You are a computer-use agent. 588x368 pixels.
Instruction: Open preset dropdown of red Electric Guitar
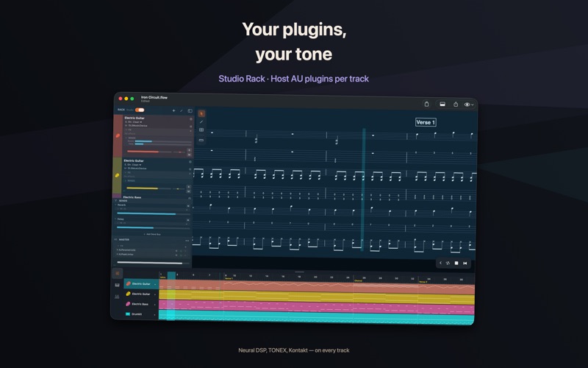pos(134,122)
